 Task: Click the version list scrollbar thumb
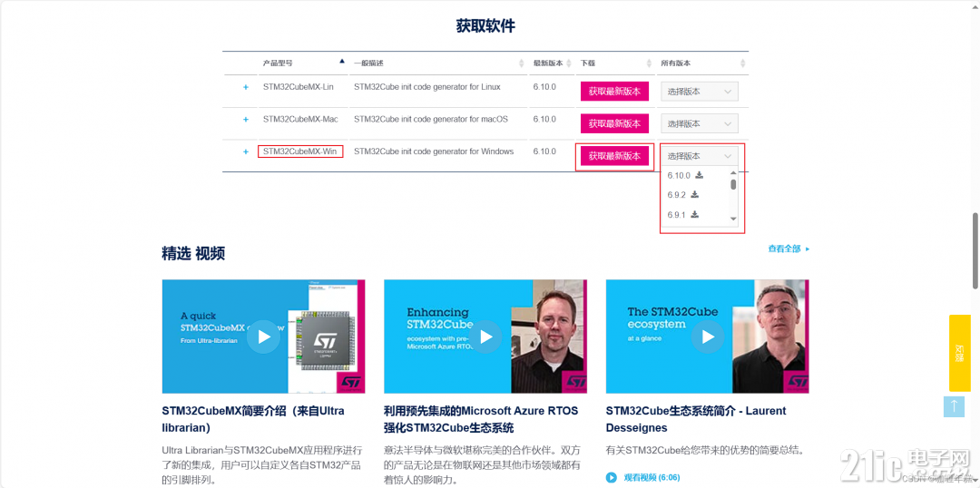(x=734, y=184)
